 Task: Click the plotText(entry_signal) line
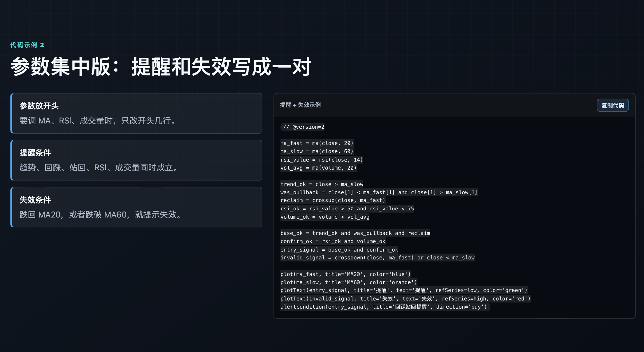point(404,290)
